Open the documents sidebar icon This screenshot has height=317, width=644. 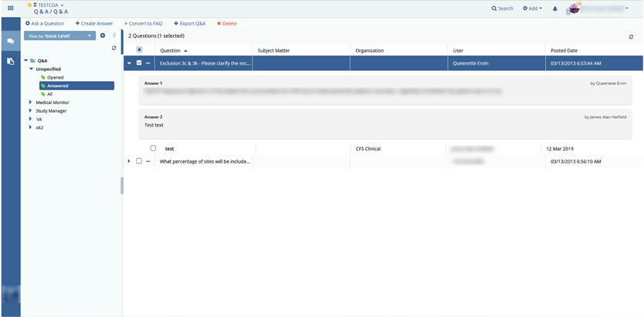point(11,61)
